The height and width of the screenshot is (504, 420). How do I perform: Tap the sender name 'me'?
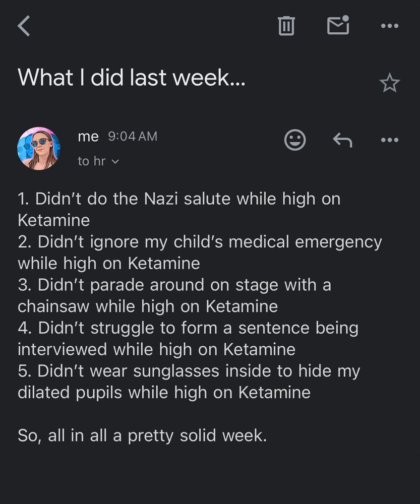(x=88, y=136)
